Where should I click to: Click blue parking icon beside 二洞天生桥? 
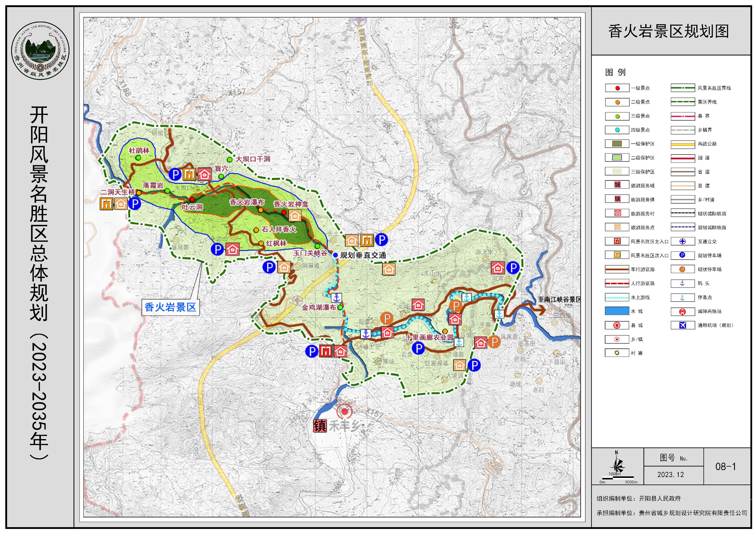tap(134, 204)
